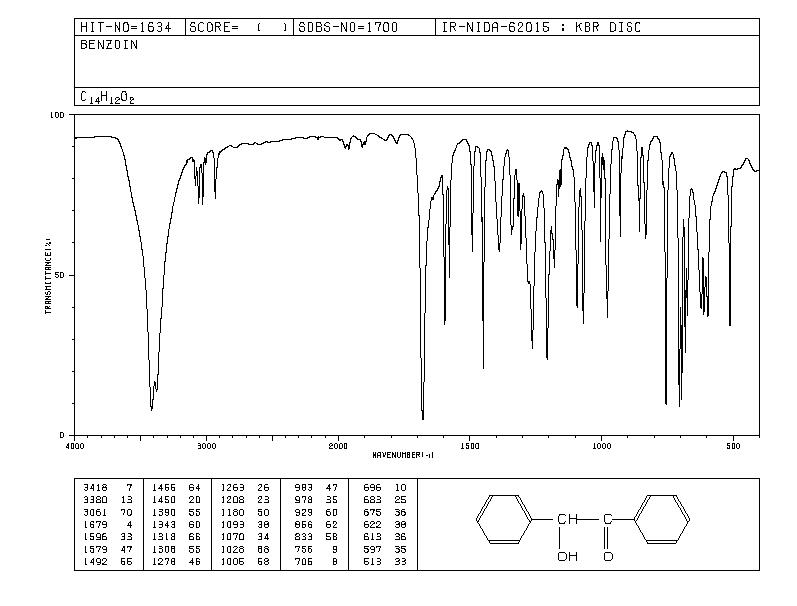797x606 pixels.
Task: Select peak table entry 706
Action: coord(303,562)
